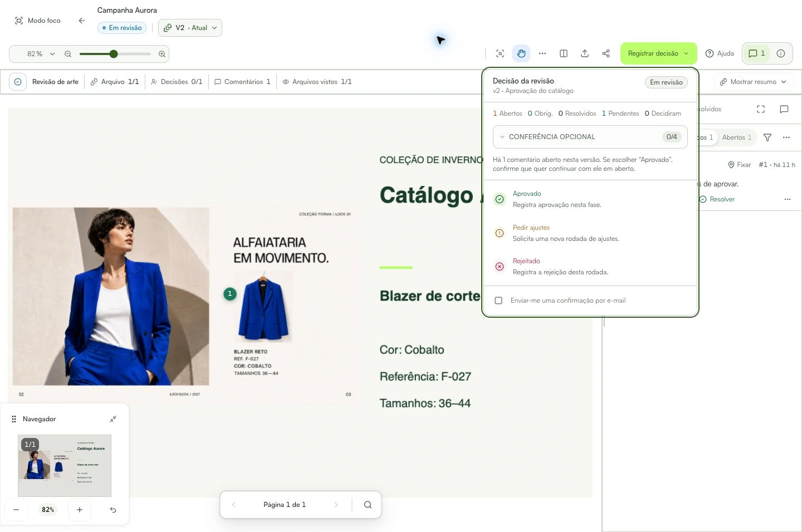Check the e-mail confirmation checkbox
Image resolution: width=802 pixels, height=532 pixels.
click(x=498, y=301)
